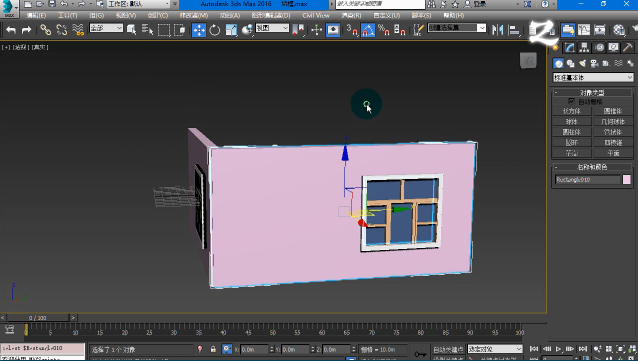Click the Align tool icon
Screen dimensions: 638x361
[x=514, y=30]
